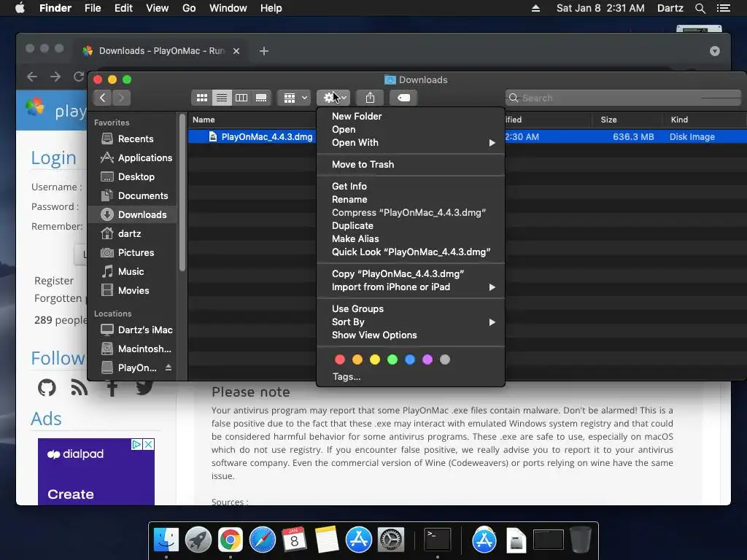Open System Preferences from the Dock
This screenshot has height=560, width=747.
tap(391, 540)
